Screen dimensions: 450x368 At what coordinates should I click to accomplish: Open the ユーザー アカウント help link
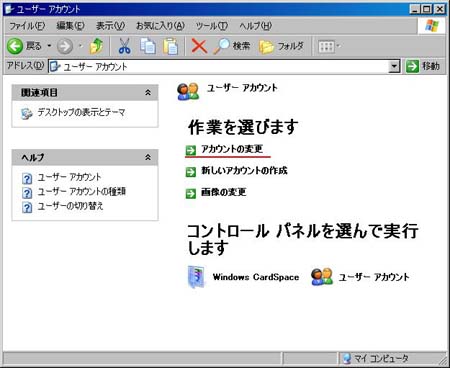click(x=69, y=177)
